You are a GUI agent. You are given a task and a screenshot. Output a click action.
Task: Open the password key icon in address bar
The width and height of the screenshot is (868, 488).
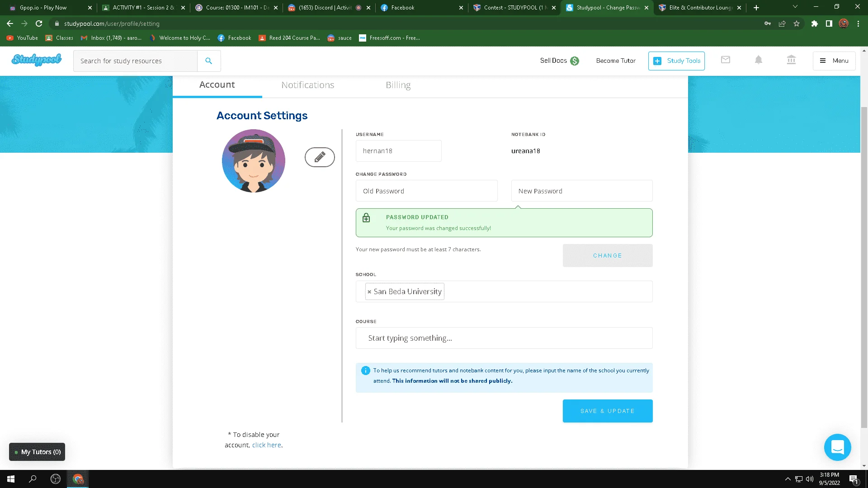point(768,23)
